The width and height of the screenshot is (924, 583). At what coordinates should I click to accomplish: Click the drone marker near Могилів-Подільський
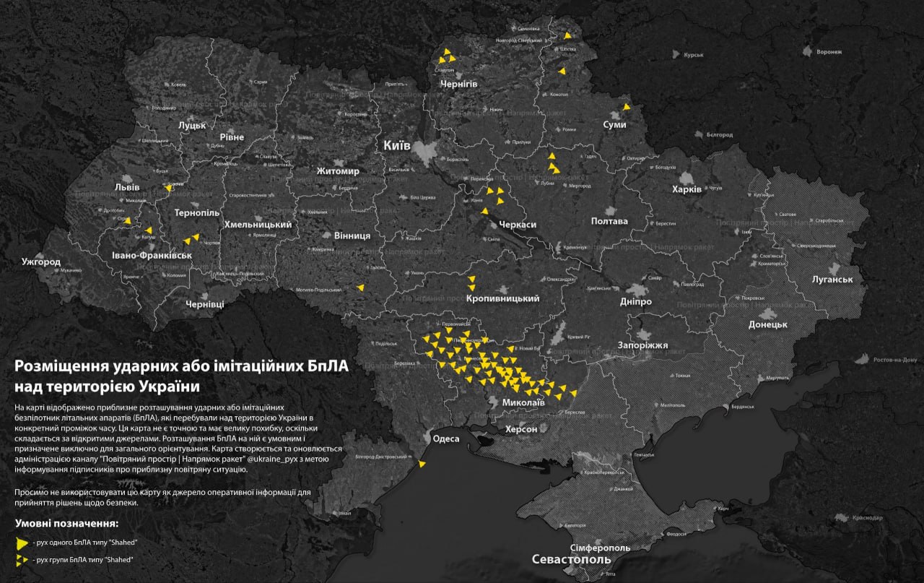[361, 288]
